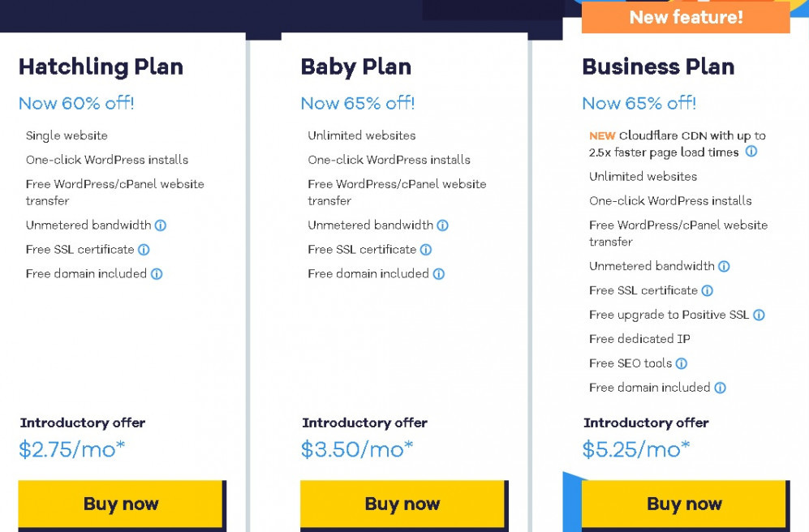Show info for Business Plan Free domain included
The image size is (809, 532).
720,388
